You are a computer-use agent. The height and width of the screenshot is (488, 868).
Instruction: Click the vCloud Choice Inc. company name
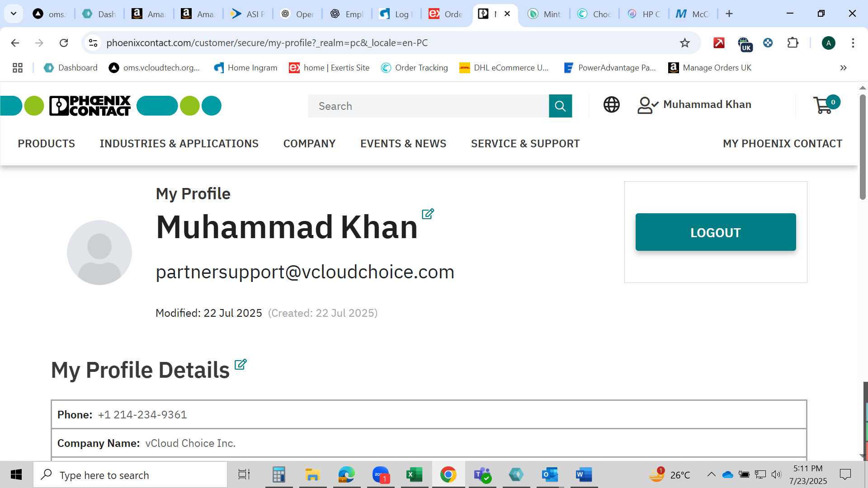point(190,443)
